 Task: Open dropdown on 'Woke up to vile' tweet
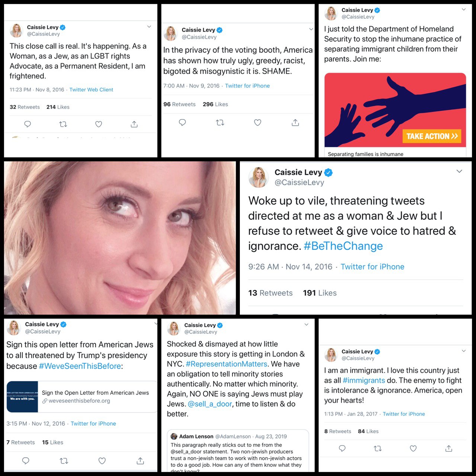[459, 171]
